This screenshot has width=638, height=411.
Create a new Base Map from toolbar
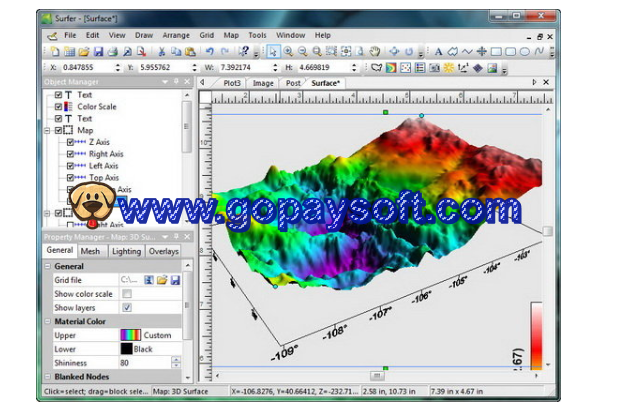click(x=376, y=68)
